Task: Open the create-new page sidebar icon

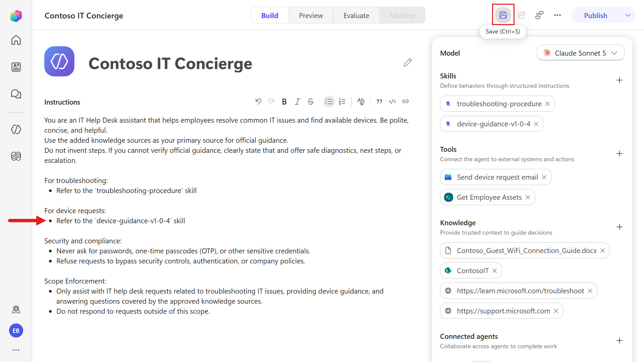Action: 16,67
